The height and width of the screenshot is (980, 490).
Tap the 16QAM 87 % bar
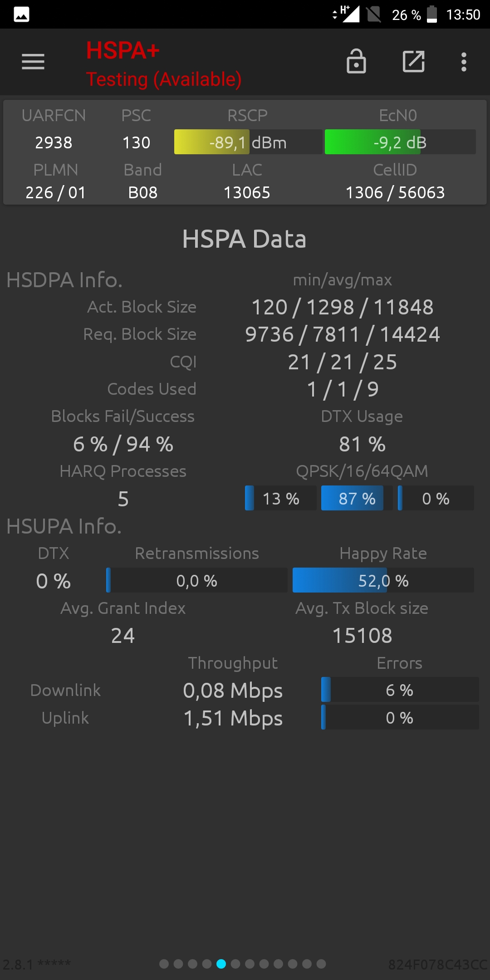pyautogui.click(x=357, y=498)
